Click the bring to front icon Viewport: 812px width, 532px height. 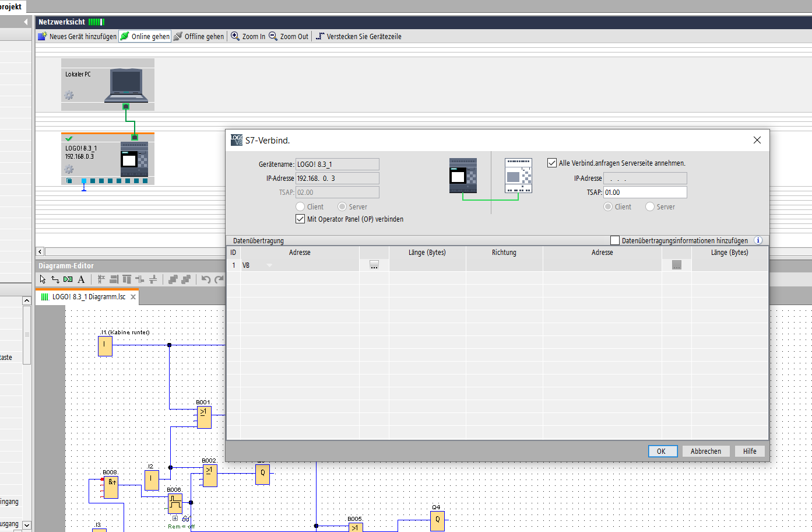(x=173, y=279)
